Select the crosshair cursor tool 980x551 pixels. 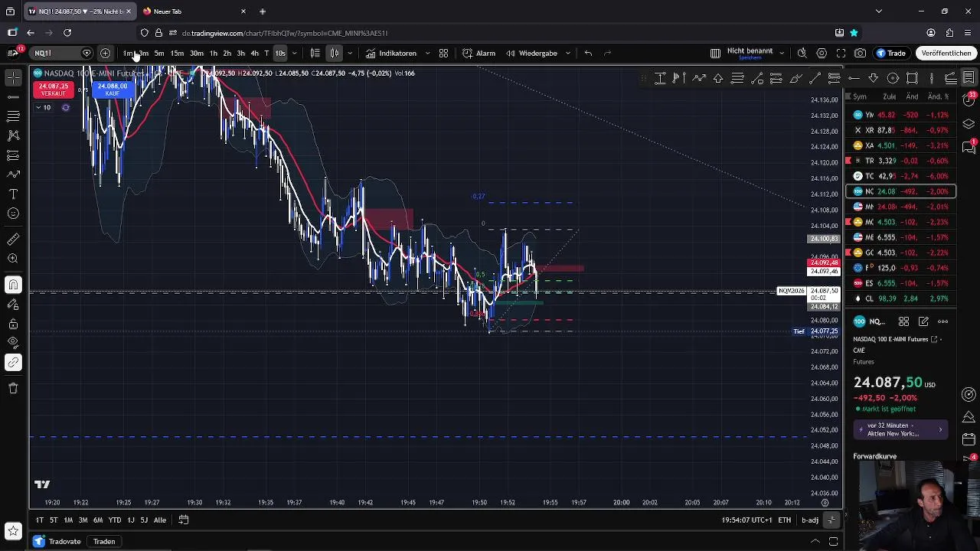[x=13, y=78]
